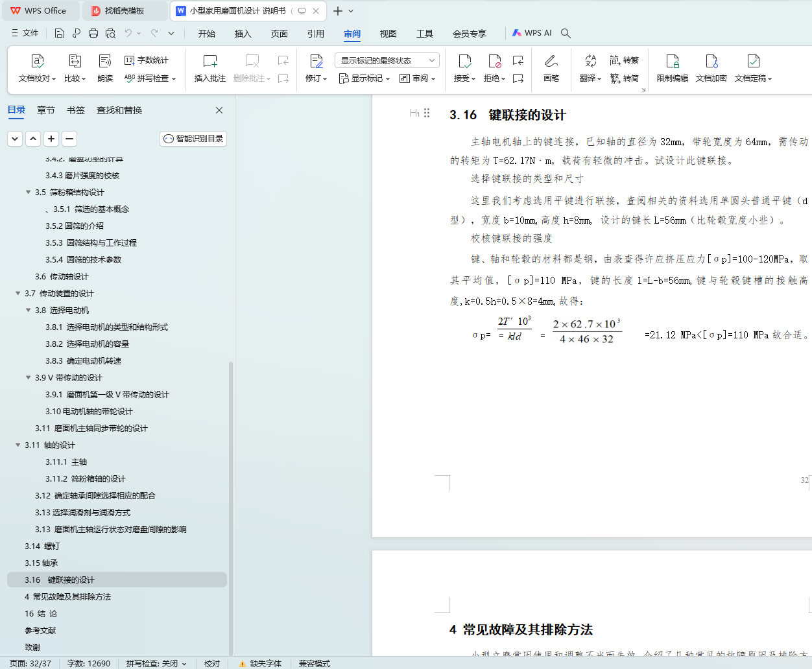Open the quick access toolbar customize arrow
The height and width of the screenshot is (669, 812).
pos(171,33)
